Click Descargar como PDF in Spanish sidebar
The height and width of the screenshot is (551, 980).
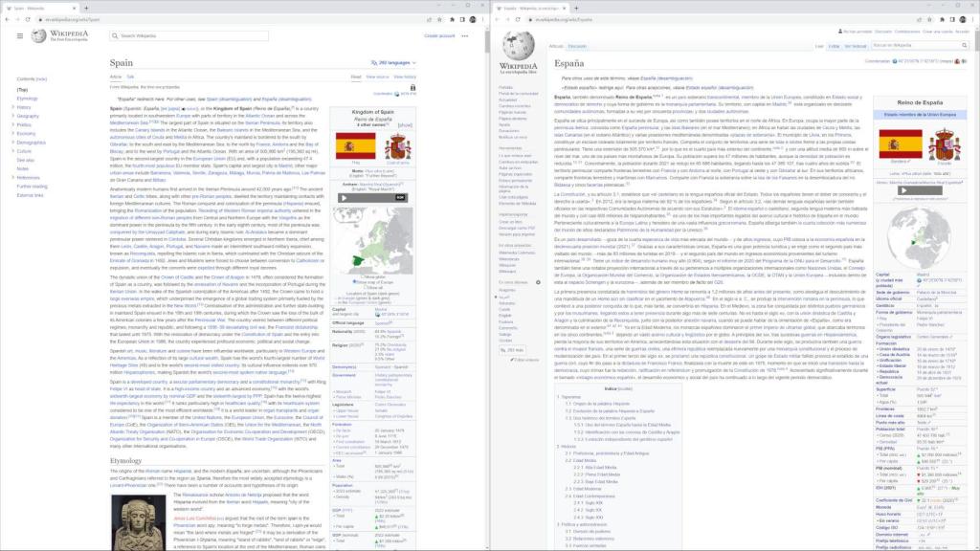(517, 228)
